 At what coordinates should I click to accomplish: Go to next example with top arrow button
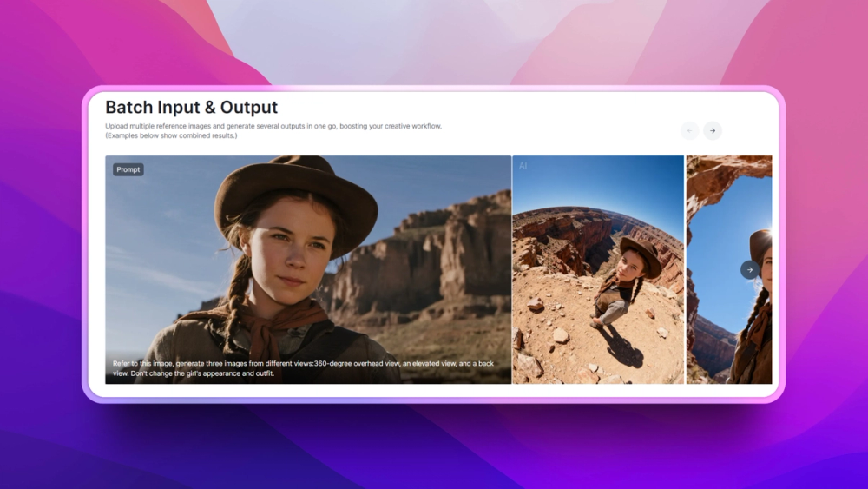coord(713,130)
